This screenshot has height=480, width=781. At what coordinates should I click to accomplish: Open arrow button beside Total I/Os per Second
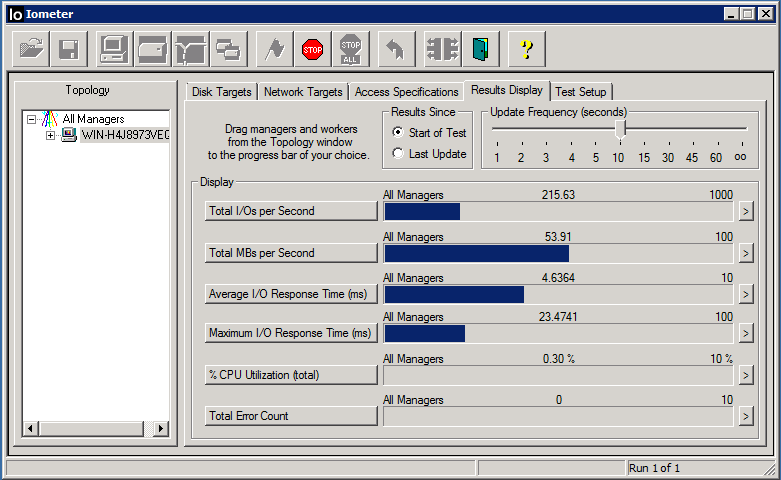[x=745, y=211]
